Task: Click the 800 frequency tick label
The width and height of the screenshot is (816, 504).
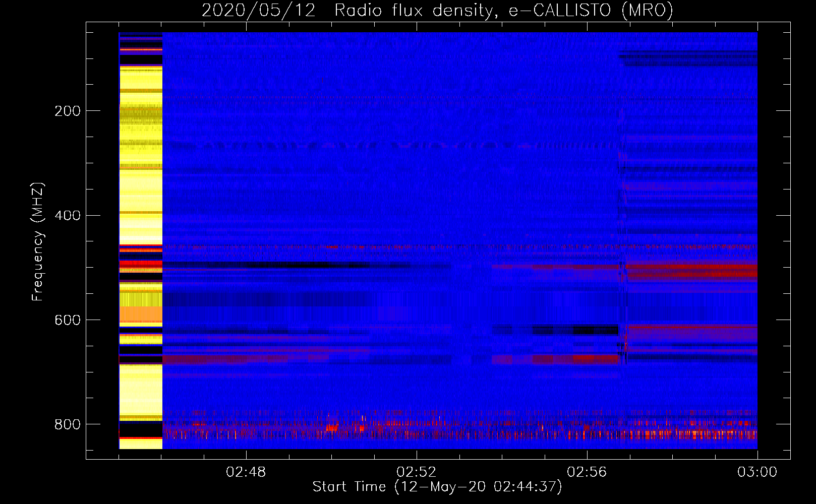Action: pos(68,424)
